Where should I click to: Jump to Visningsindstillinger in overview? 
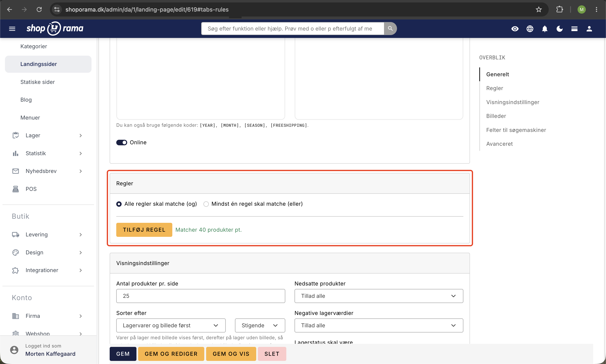pos(513,102)
